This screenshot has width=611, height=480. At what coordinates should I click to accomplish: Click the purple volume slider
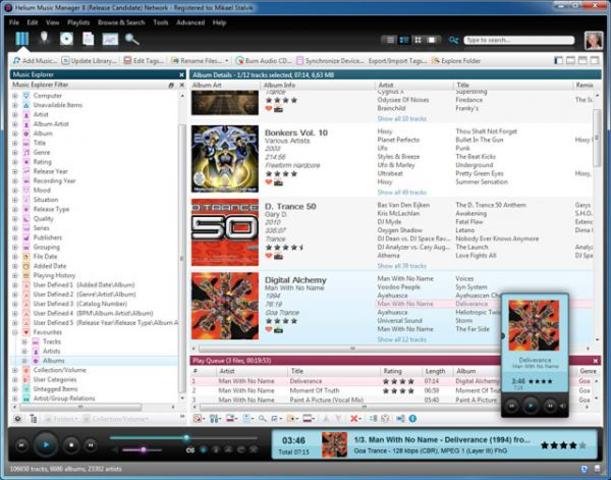142,450
